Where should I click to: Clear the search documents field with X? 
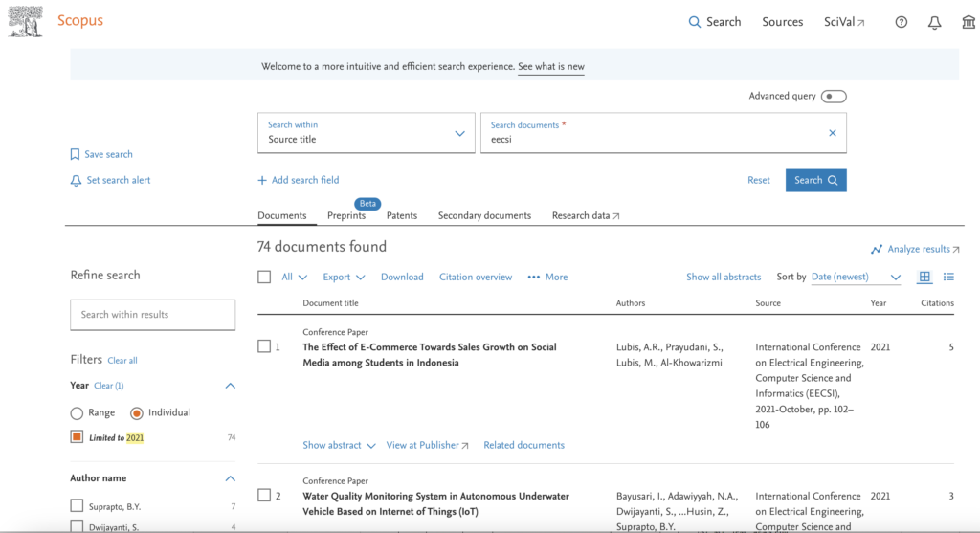tap(832, 133)
